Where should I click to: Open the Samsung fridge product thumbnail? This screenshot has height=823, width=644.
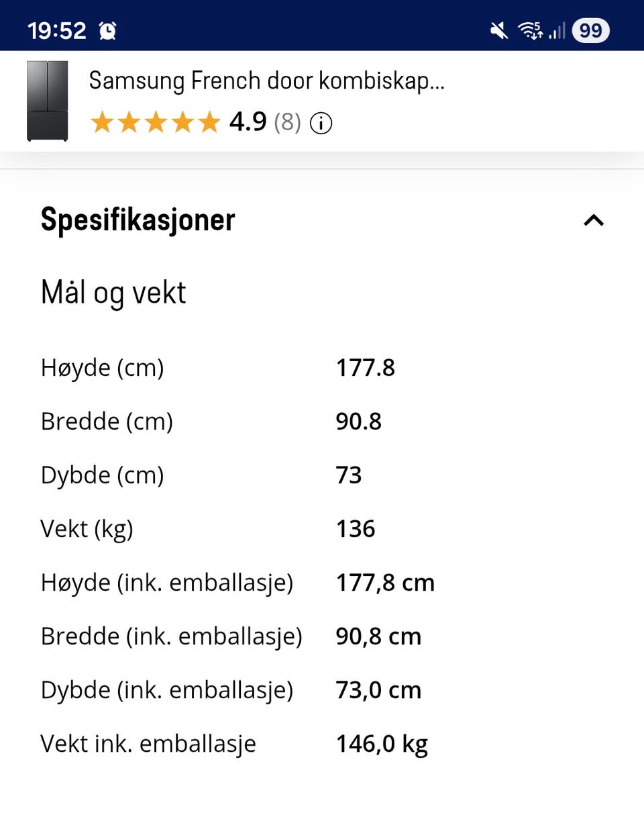pos(47,101)
